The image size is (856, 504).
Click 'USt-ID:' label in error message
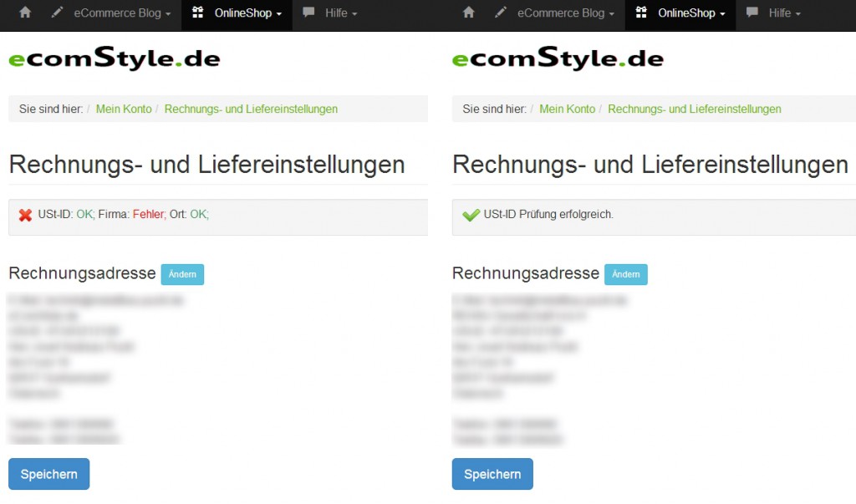coord(55,214)
